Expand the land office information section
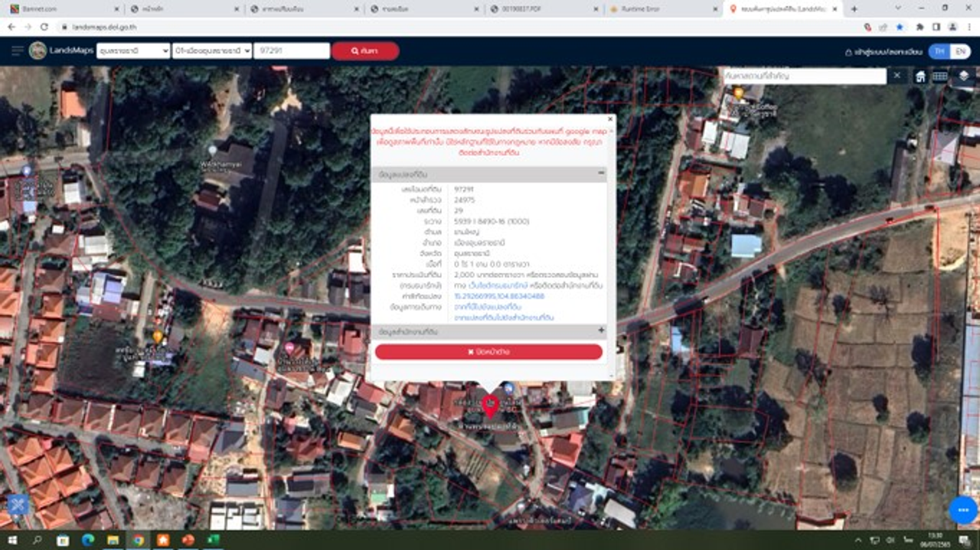 point(601,331)
